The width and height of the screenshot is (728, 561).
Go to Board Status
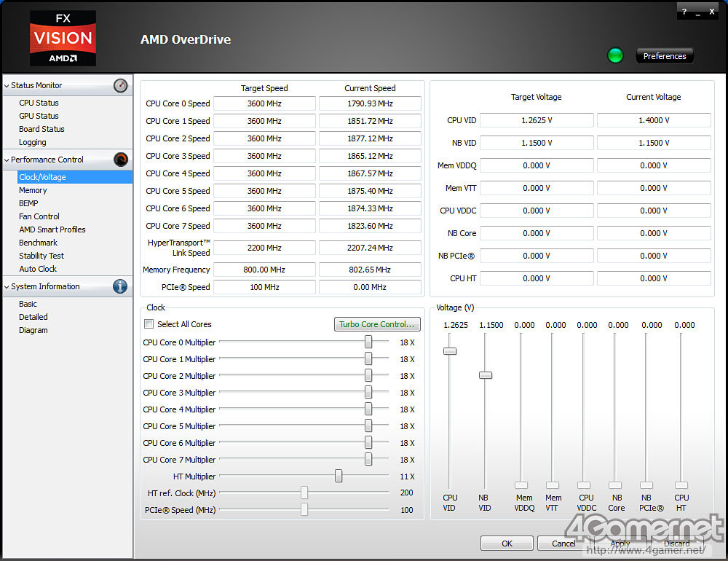41,129
